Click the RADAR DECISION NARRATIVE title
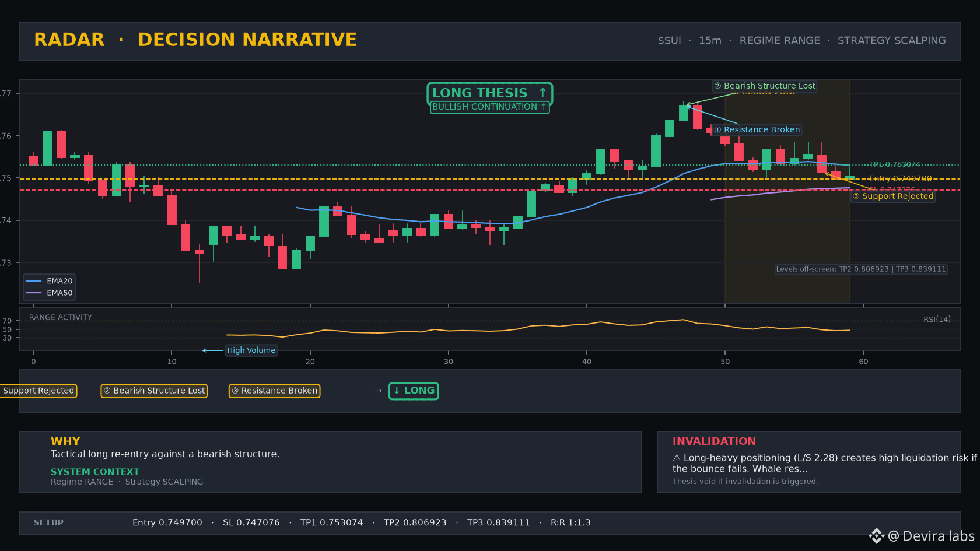Screen dimensions: 980x551 (195, 40)
